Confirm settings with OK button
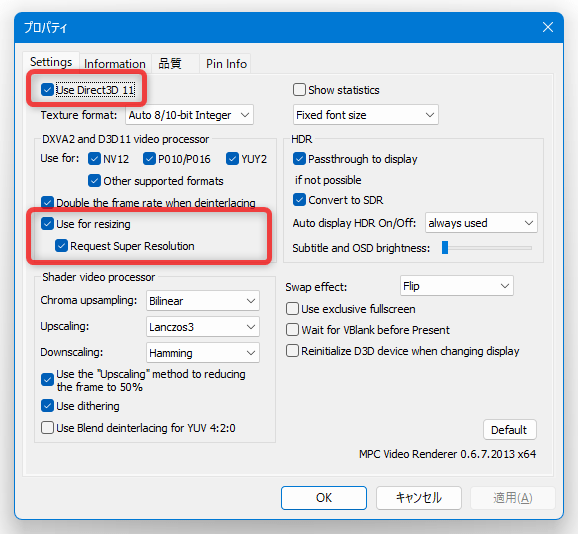 click(x=324, y=498)
